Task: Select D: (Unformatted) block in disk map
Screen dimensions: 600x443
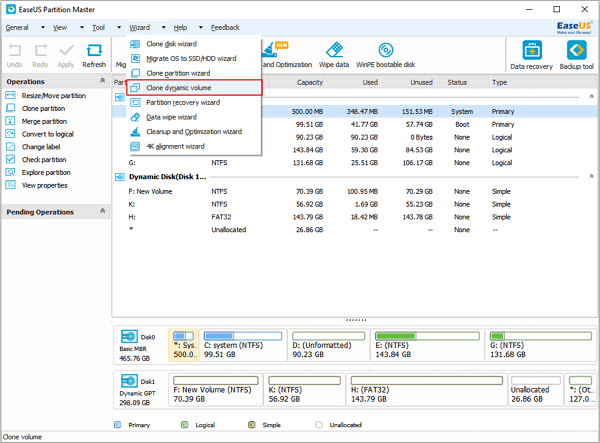Action: 328,345
